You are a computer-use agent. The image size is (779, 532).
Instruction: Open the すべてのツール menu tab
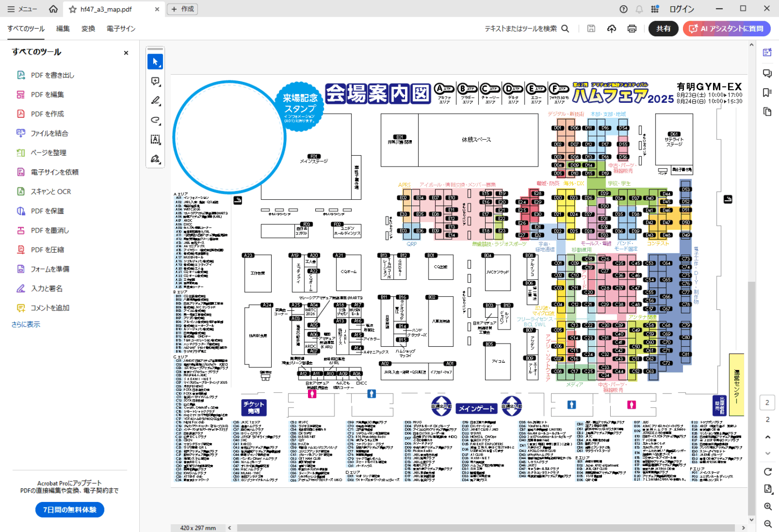[26, 29]
